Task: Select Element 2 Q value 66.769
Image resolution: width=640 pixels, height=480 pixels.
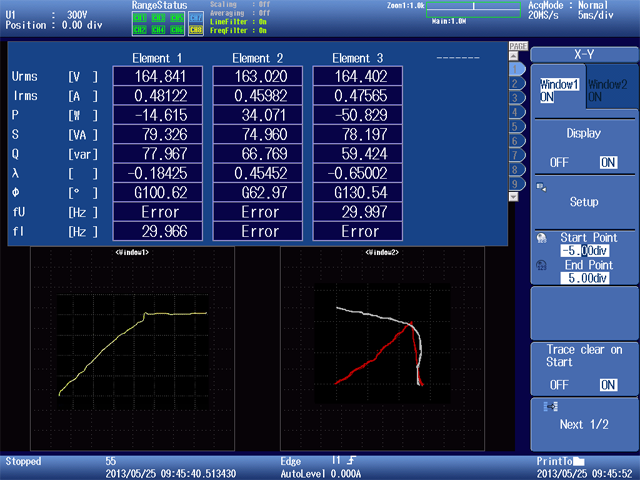Action: coord(258,153)
